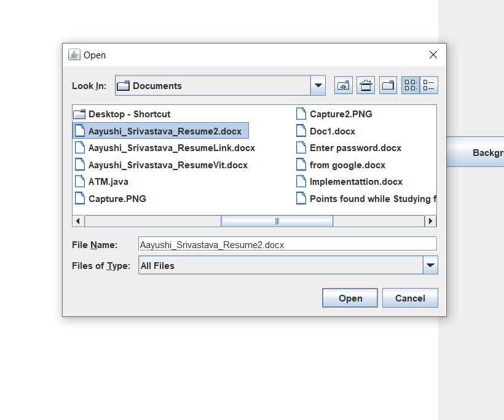Select Aayushi_Srivastava_Resume2.docx in the file list
Screen dimensions: 504x420
tap(160, 131)
